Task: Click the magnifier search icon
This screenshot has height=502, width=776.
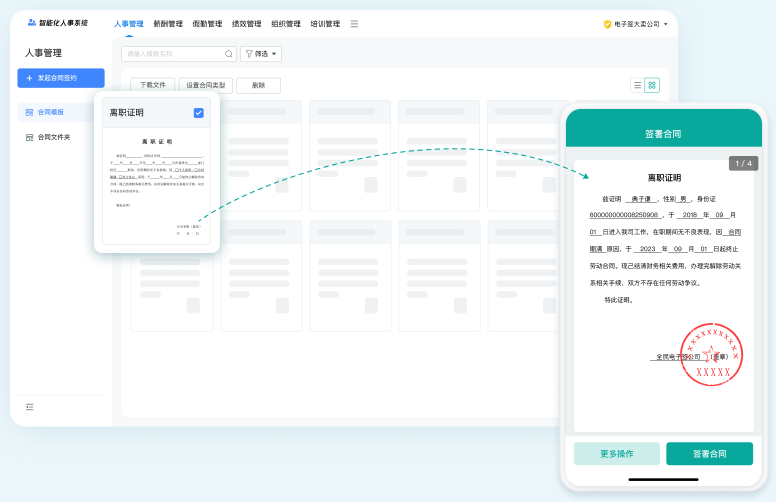Action: coord(229,53)
